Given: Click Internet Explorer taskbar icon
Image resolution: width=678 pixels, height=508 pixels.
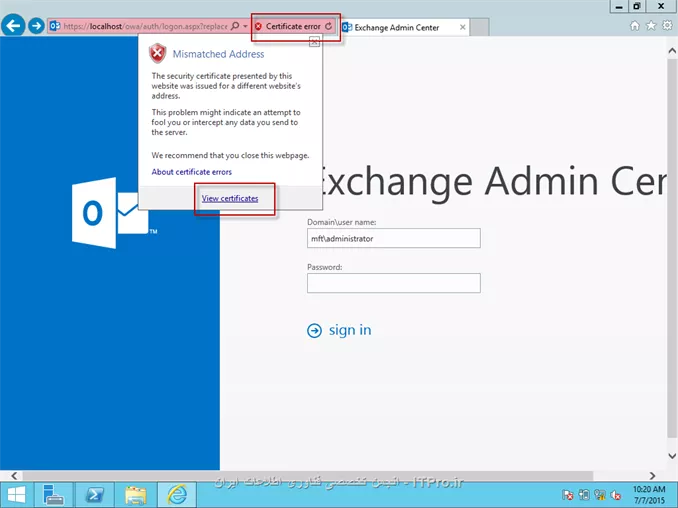Looking at the screenshot, I should tap(177, 495).
